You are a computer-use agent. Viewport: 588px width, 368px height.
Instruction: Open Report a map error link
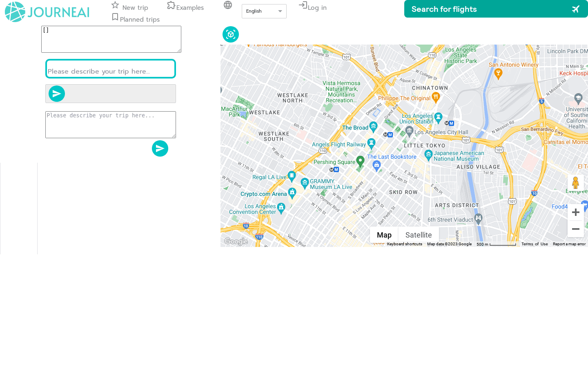point(569,244)
